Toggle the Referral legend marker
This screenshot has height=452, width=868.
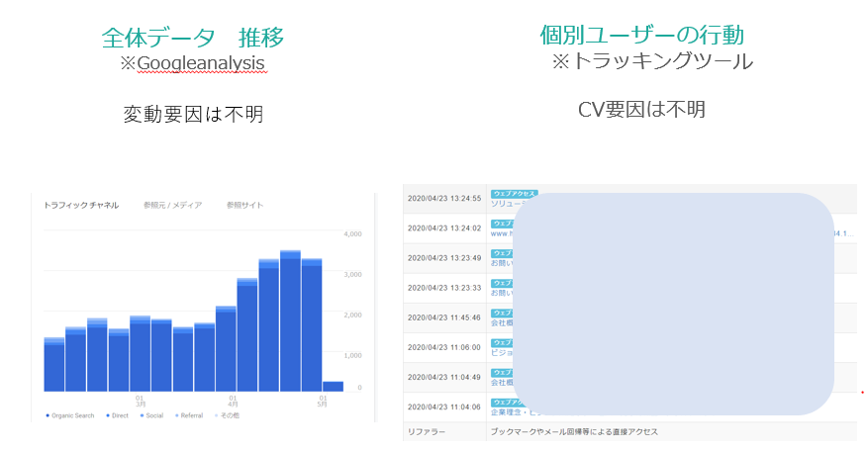point(175,415)
